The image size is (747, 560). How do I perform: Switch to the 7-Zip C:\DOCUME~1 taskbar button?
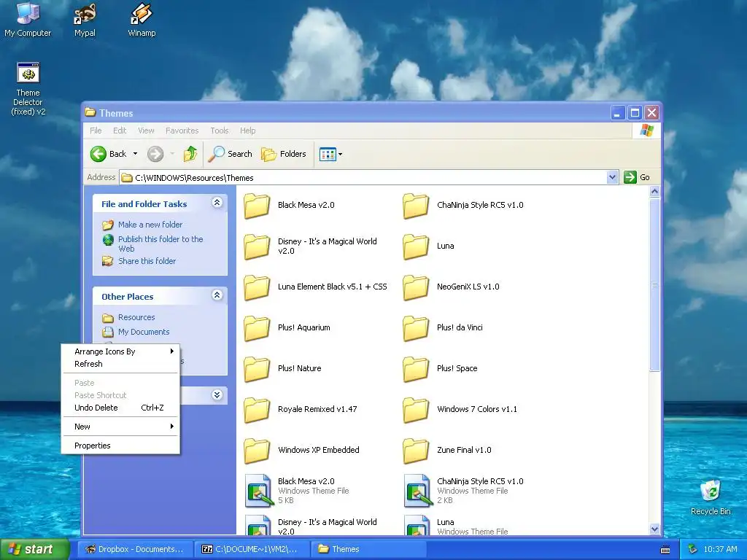250,549
